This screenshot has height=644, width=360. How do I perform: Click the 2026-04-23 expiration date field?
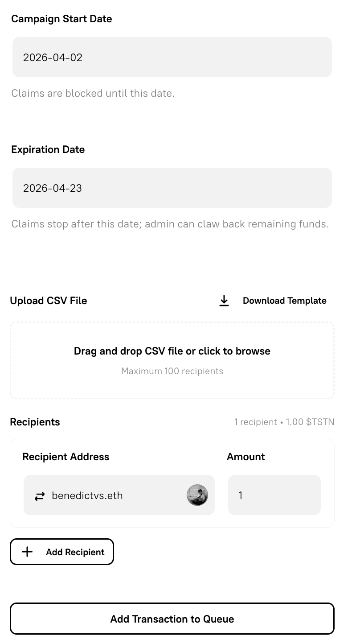point(172,188)
